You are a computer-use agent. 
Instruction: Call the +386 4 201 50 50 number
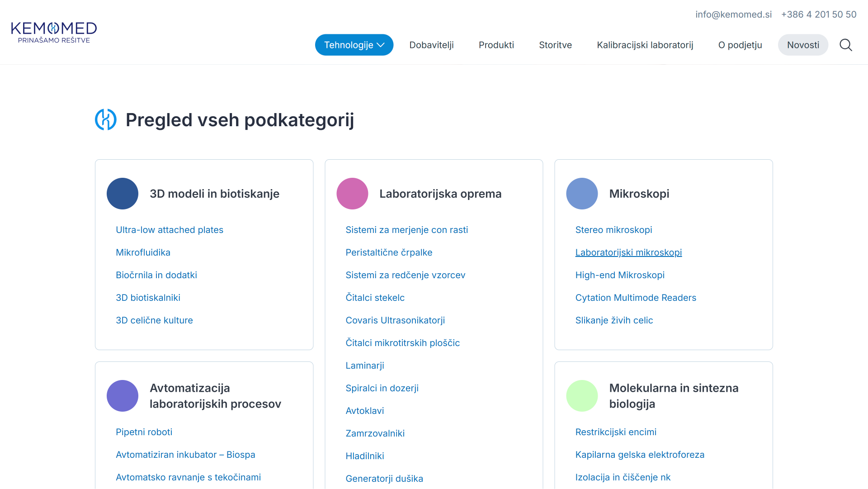(x=819, y=14)
